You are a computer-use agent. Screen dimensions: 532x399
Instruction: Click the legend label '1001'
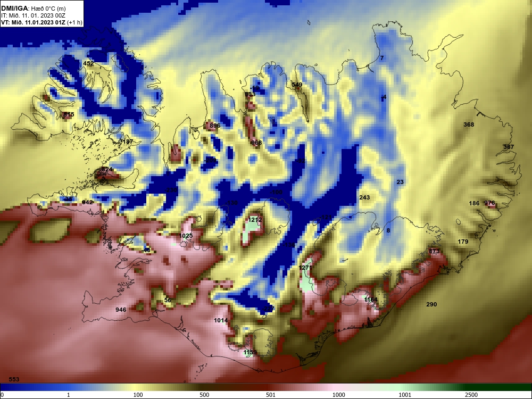pyautogui.click(x=405, y=395)
